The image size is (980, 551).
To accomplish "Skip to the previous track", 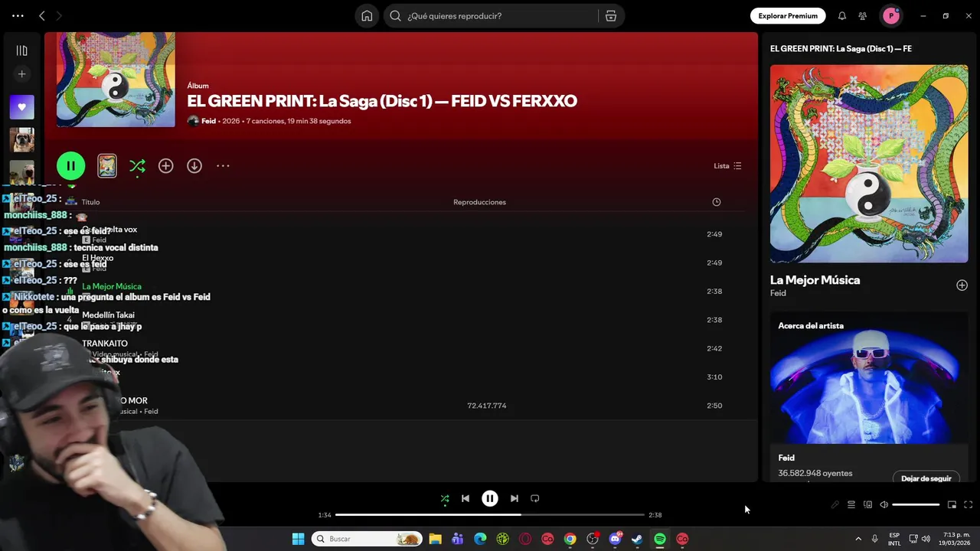I will pyautogui.click(x=465, y=498).
